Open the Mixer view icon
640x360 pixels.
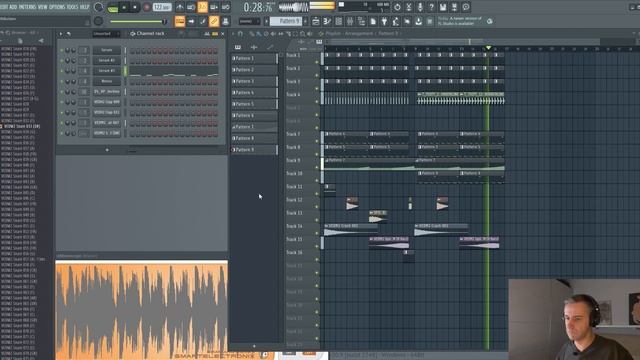(350, 21)
